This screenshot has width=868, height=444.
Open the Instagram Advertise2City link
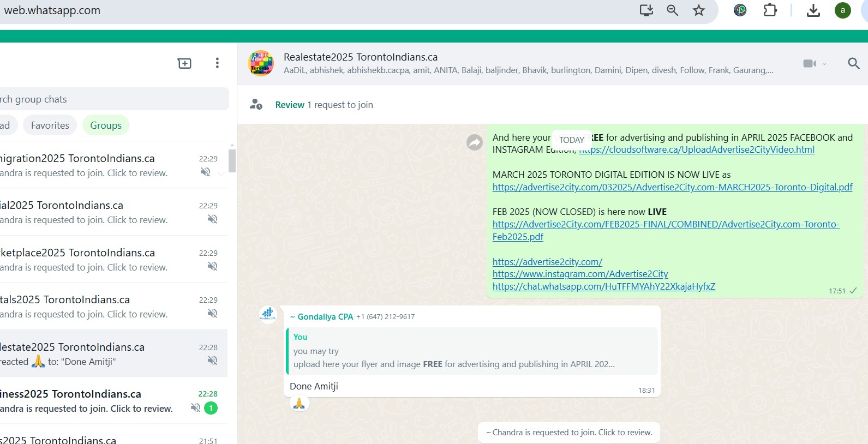[580, 274]
